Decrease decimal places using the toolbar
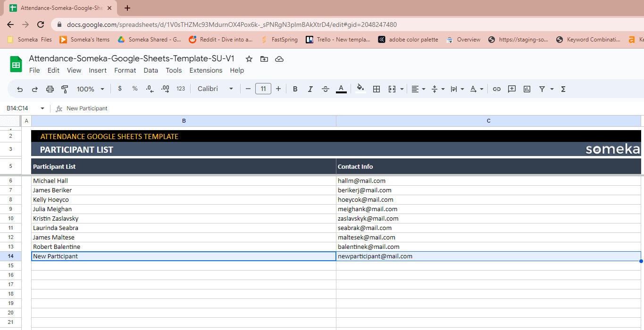 (150, 89)
